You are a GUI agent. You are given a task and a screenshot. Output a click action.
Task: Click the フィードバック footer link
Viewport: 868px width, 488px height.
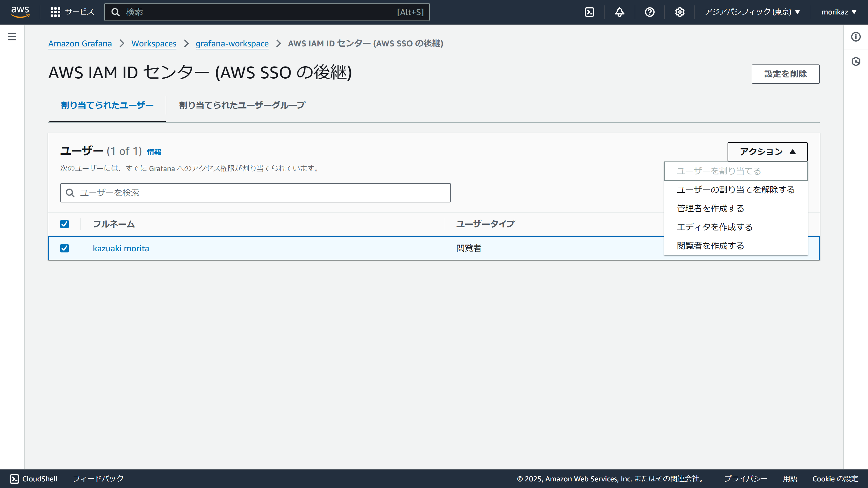tap(98, 479)
